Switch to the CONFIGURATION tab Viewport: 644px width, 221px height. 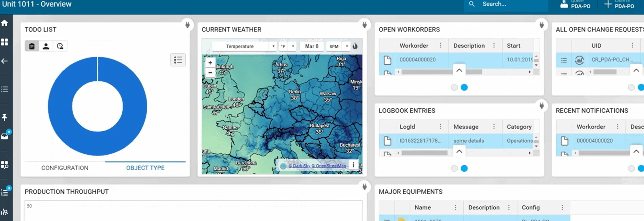(65, 168)
